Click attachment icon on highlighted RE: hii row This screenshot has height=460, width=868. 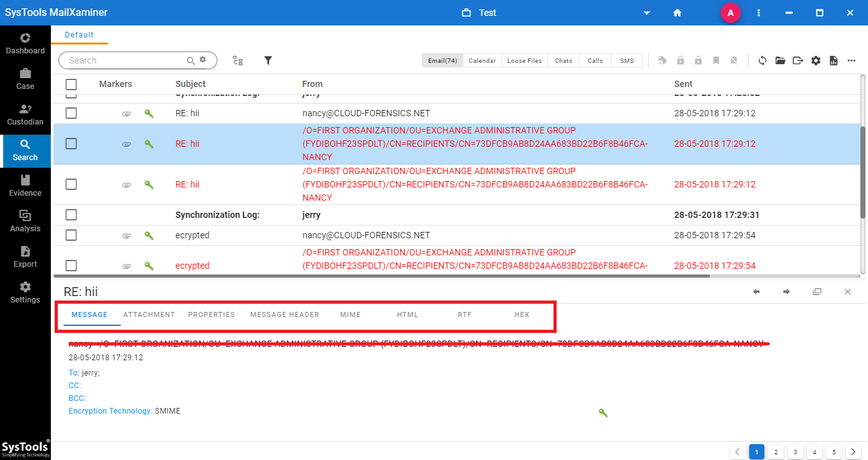pyautogui.click(x=126, y=144)
